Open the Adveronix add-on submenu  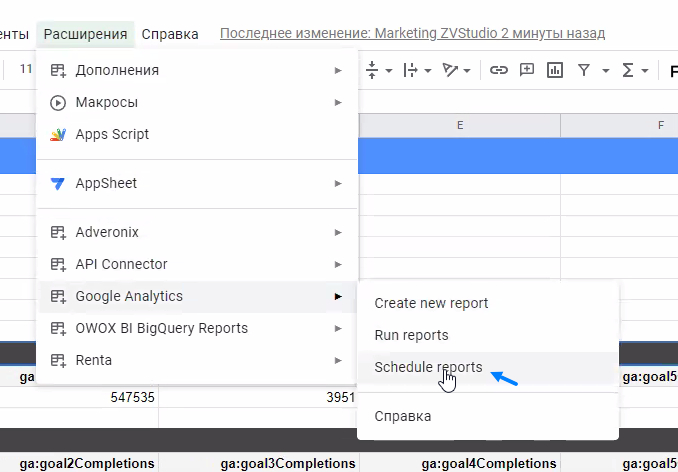pos(107,232)
